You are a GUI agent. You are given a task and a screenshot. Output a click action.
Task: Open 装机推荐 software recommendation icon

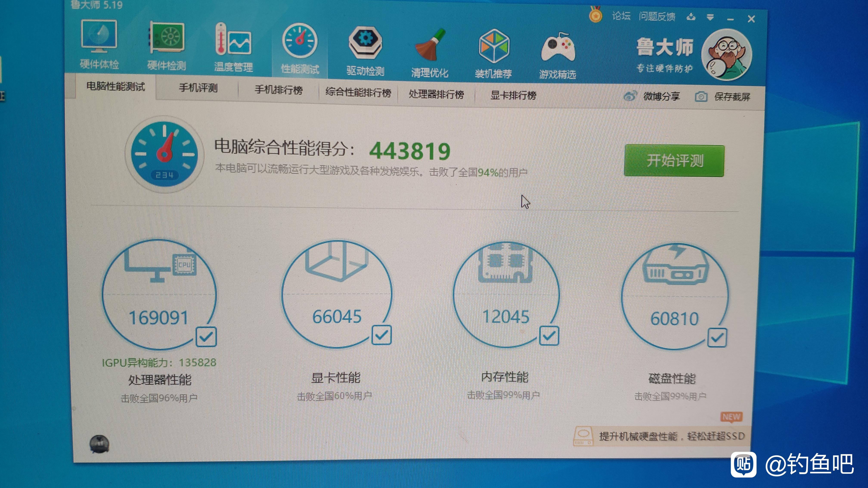(x=494, y=46)
